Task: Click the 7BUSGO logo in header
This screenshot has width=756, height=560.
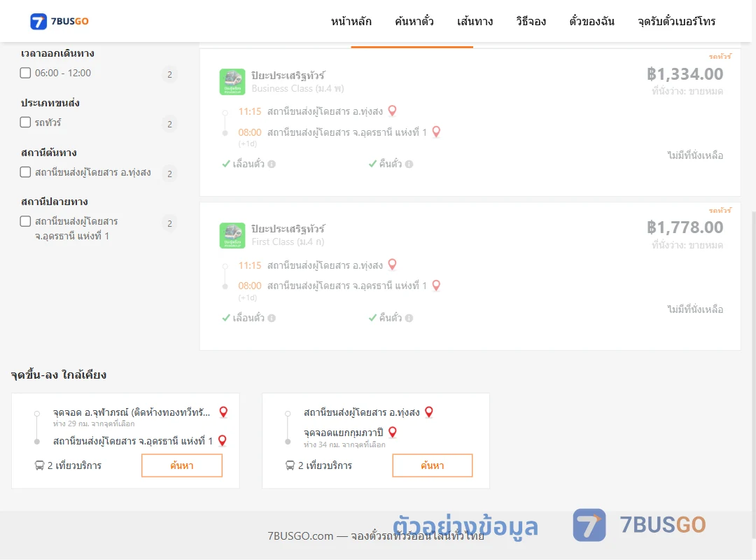Action: coord(59,21)
